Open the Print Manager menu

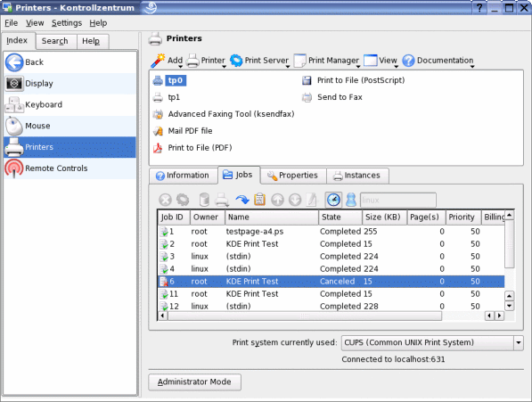(x=327, y=61)
